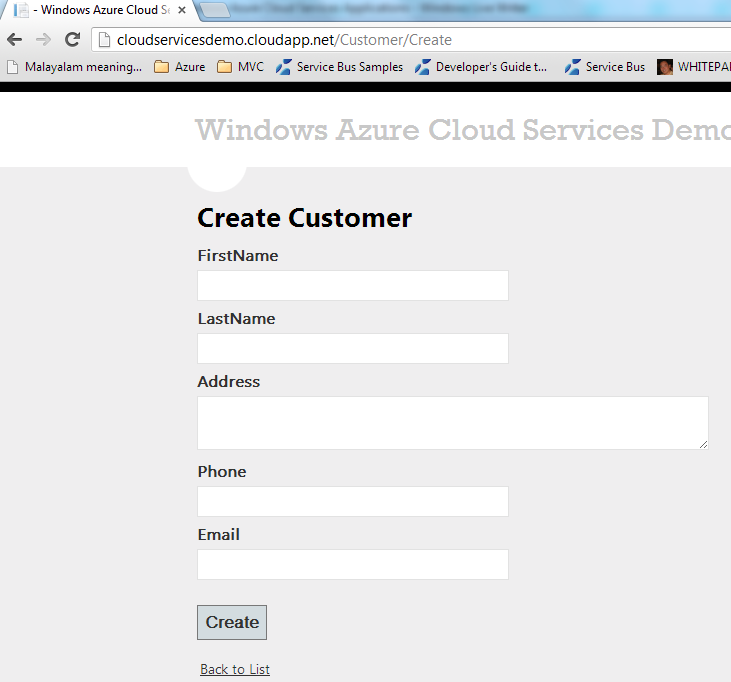The height and width of the screenshot is (682, 731).
Task: Open the Malayalam meaning bookmark
Action: tap(75, 67)
